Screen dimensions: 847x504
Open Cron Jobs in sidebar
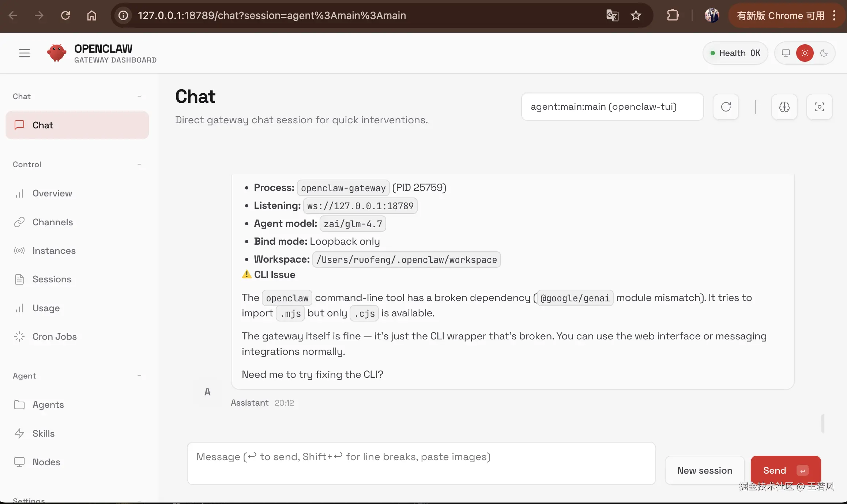(x=54, y=336)
